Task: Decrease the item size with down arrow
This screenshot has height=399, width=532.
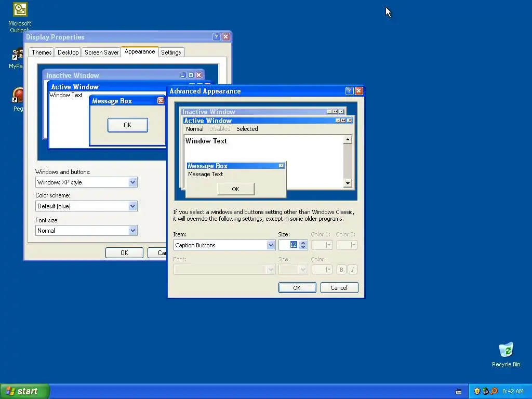Action: (303, 247)
